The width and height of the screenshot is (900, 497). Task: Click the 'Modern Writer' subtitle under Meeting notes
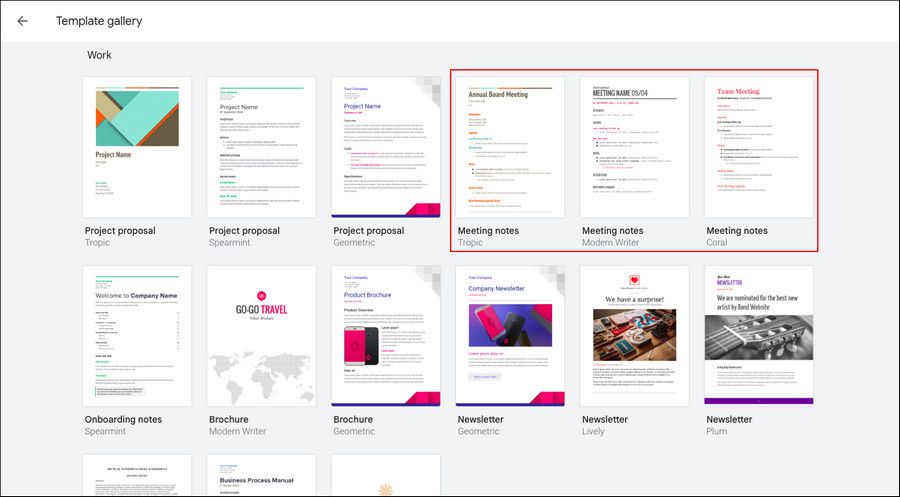tap(611, 243)
